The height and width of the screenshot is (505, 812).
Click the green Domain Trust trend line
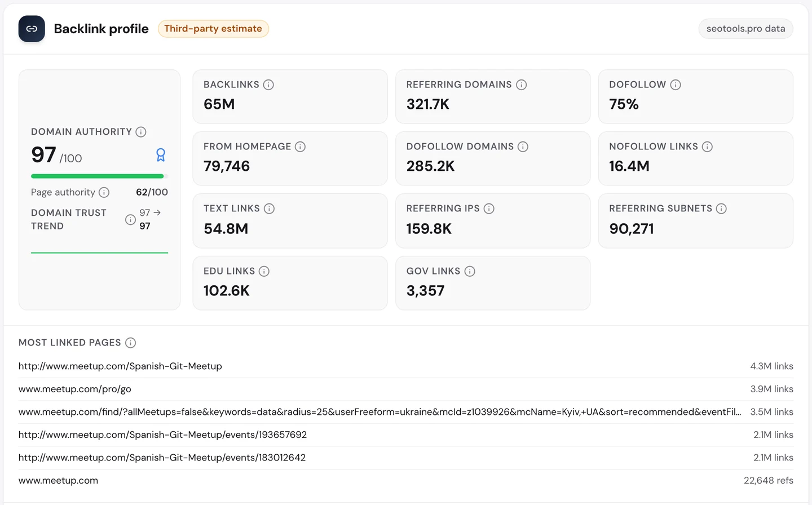point(99,252)
